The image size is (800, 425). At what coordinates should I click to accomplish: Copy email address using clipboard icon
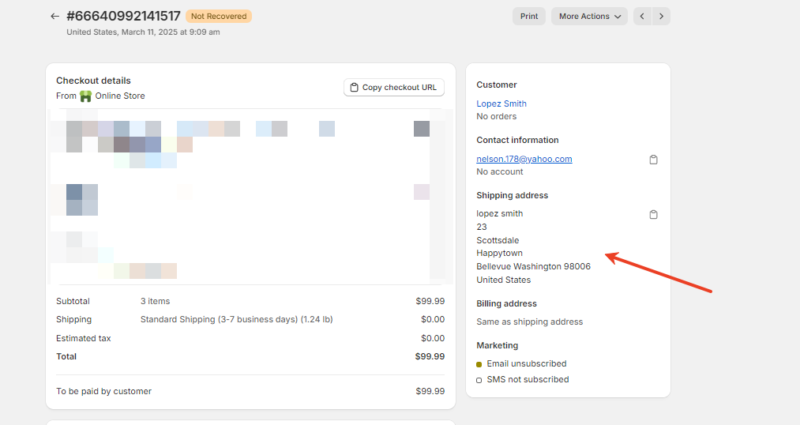click(x=653, y=160)
